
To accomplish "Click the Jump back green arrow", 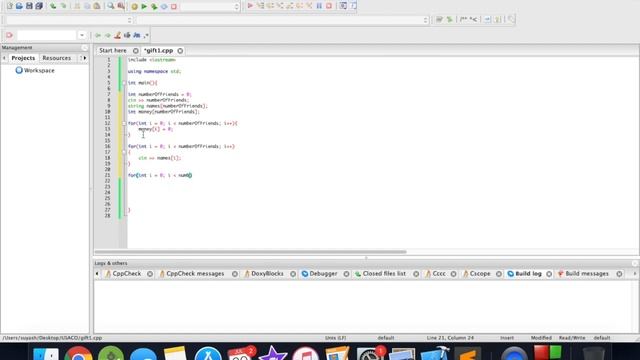I will 98,36.
